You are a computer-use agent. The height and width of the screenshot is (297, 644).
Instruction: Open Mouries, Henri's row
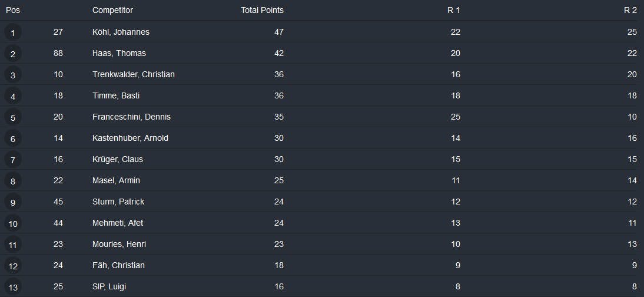tap(119, 244)
